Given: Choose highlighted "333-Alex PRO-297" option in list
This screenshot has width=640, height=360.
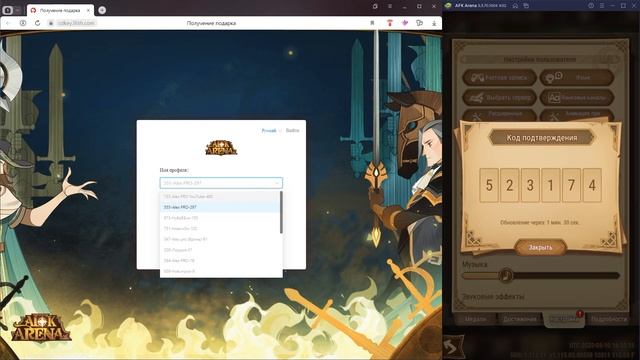Looking at the screenshot, I should tap(220, 207).
